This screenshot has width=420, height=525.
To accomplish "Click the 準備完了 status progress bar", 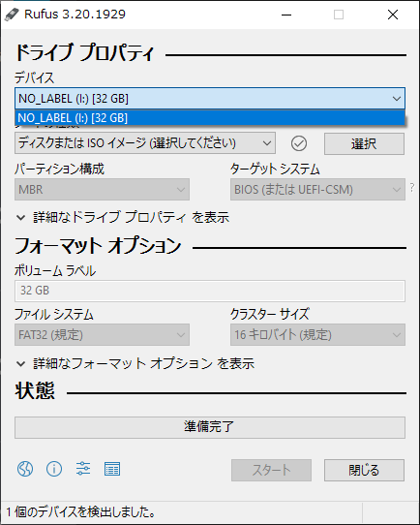I will (210, 427).
